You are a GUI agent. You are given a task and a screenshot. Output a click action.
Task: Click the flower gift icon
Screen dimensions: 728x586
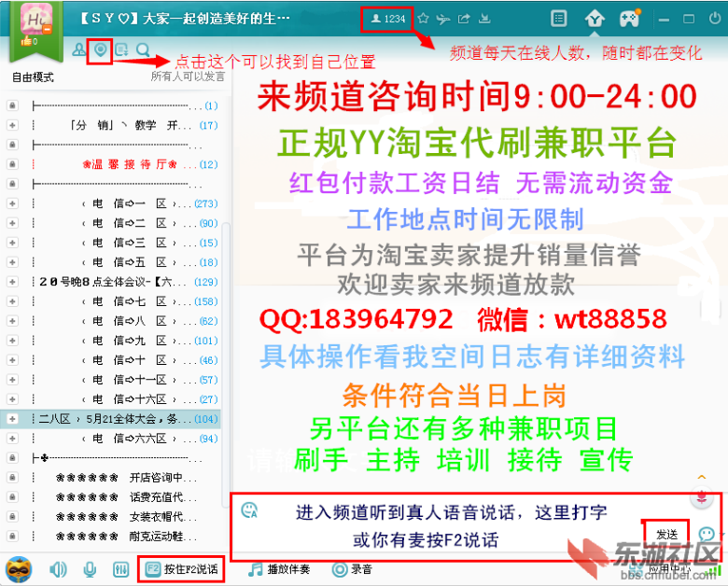tap(702, 497)
